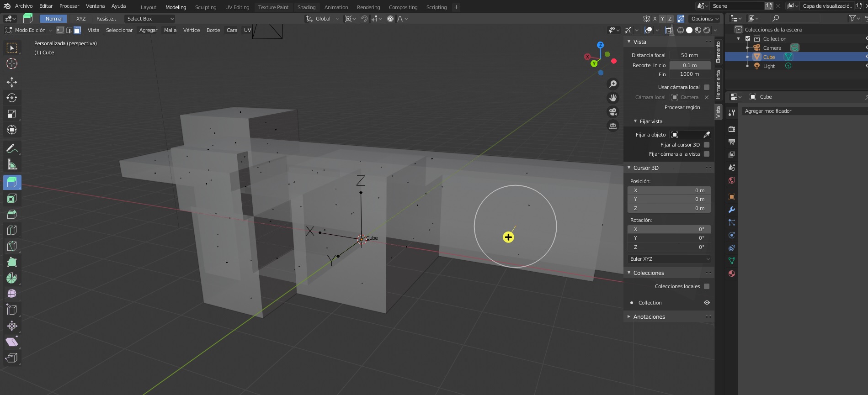Activate the Loop Cut tool
Image resolution: width=868 pixels, height=395 pixels.
pos(12,230)
